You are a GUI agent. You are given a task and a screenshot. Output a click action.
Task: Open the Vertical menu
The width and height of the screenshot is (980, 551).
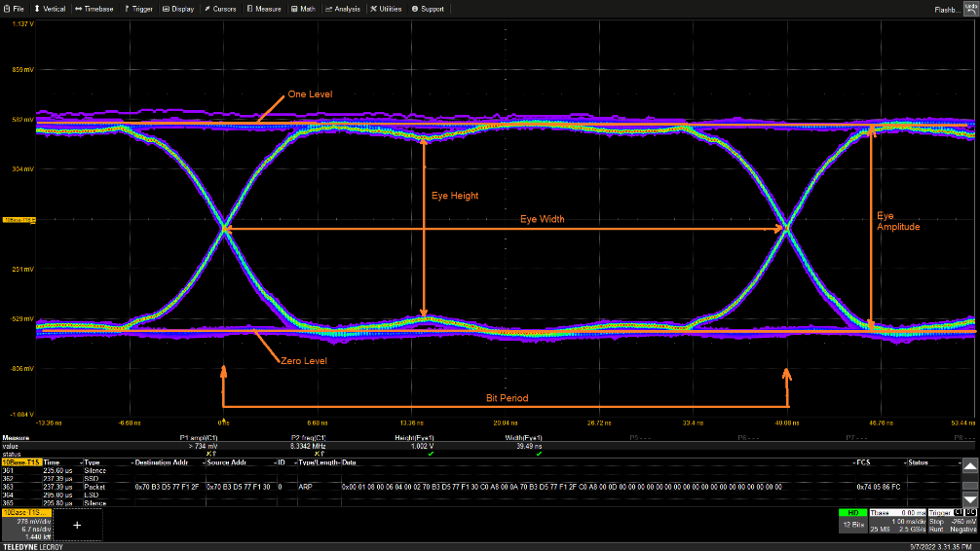51,9
